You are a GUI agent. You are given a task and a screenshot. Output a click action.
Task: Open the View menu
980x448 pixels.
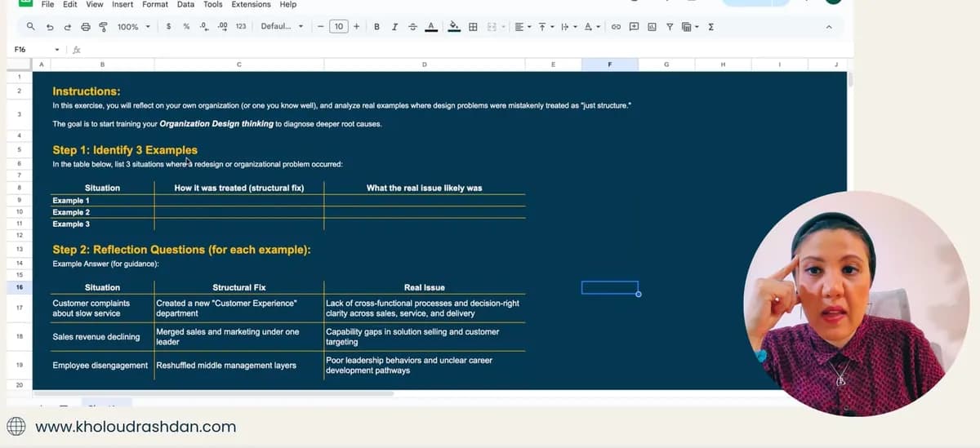(x=95, y=5)
